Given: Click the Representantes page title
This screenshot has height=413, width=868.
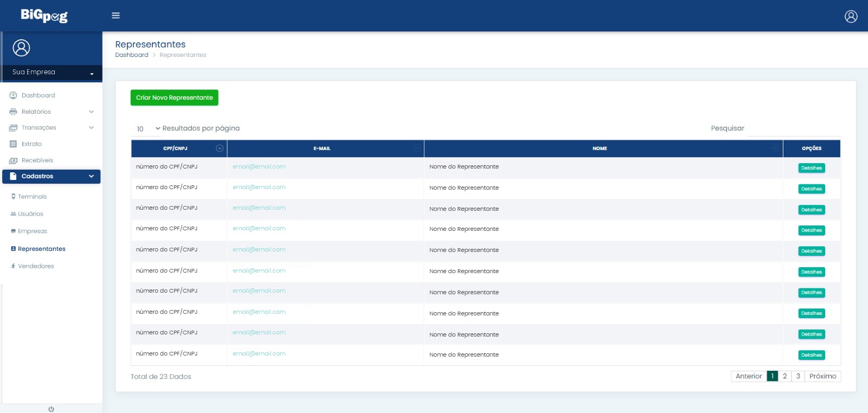Looking at the screenshot, I should click(x=150, y=44).
